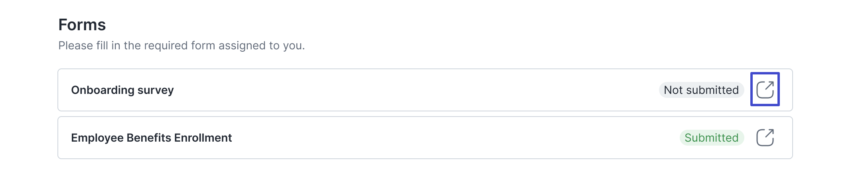Select the Not submitted status badge
The width and height of the screenshot is (868, 183).
[x=701, y=90]
